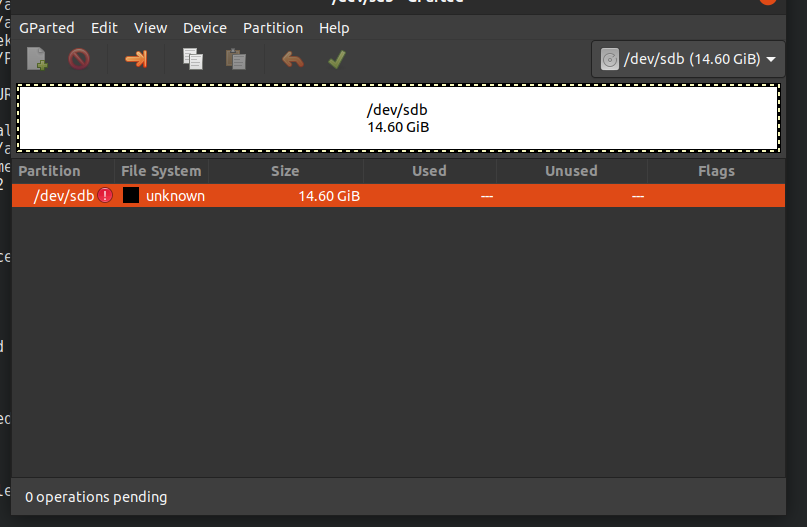807x527 pixels.
Task: Click the black unknown file system swatch
Action: pos(131,196)
